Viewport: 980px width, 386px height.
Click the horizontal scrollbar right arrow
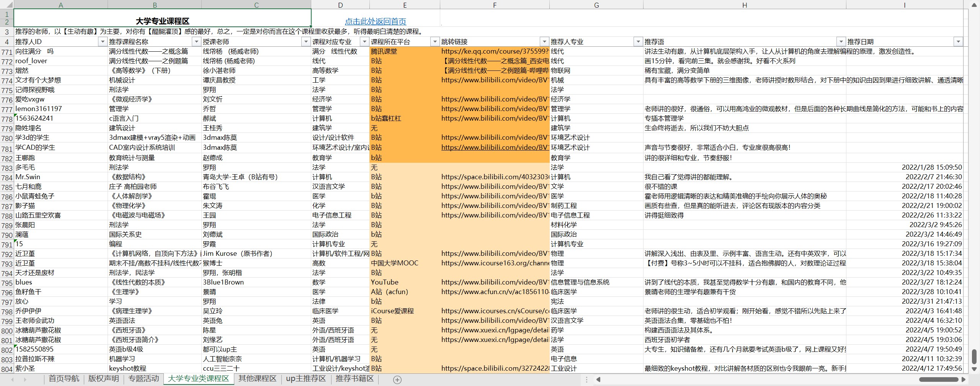[x=964, y=379]
